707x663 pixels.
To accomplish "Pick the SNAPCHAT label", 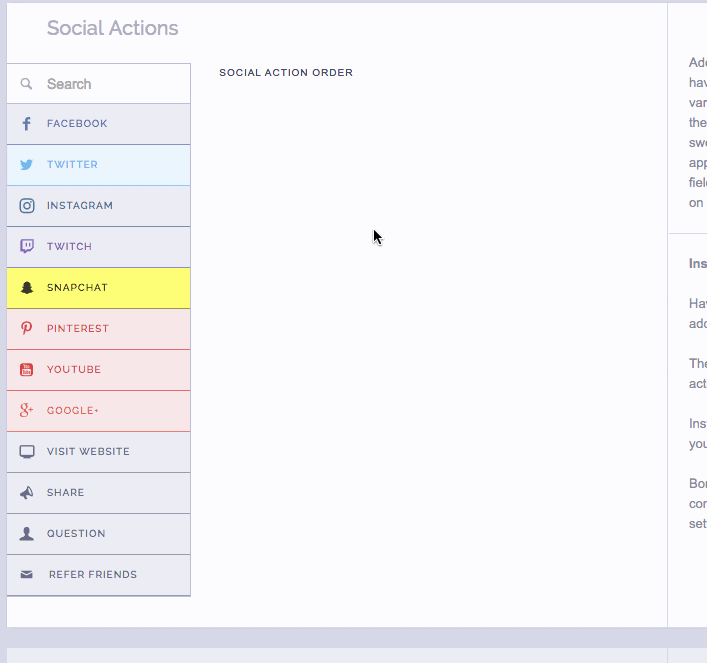I will [77, 287].
